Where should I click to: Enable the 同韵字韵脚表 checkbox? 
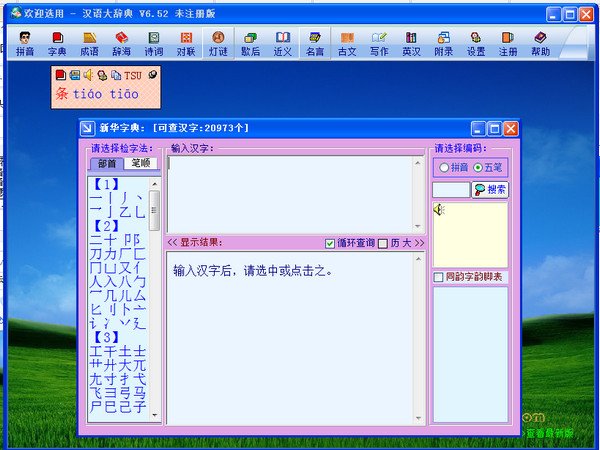click(438, 277)
